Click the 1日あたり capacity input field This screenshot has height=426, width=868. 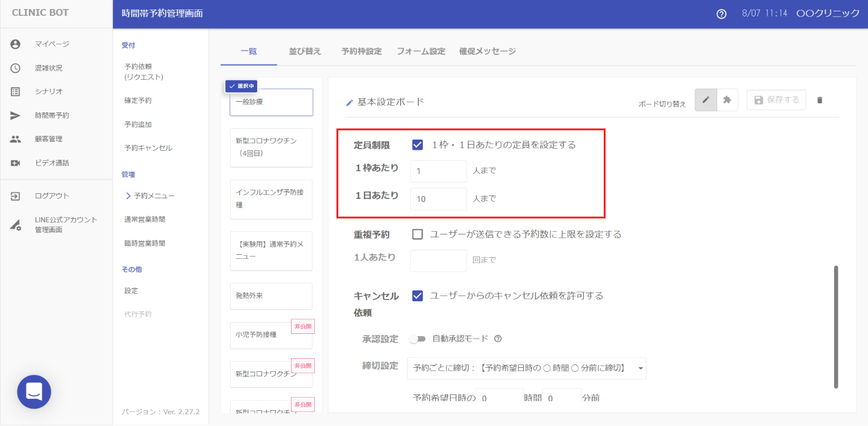[439, 199]
